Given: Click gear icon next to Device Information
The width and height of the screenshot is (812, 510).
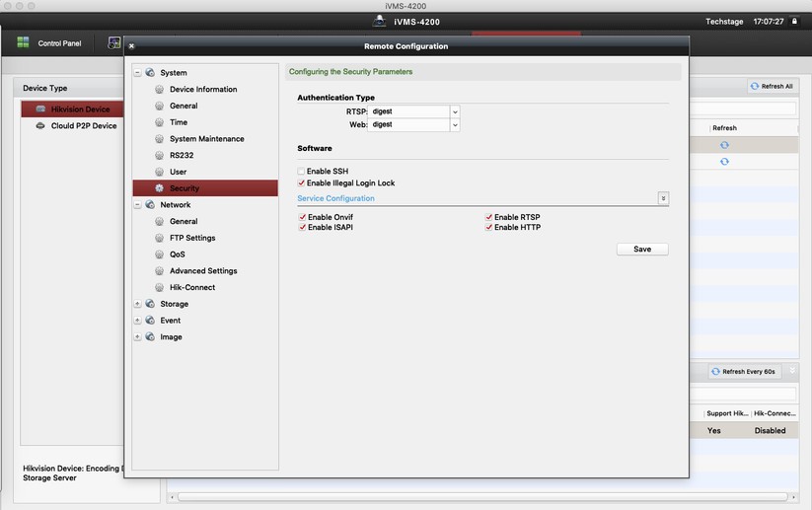Looking at the screenshot, I should click(x=160, y=89).
